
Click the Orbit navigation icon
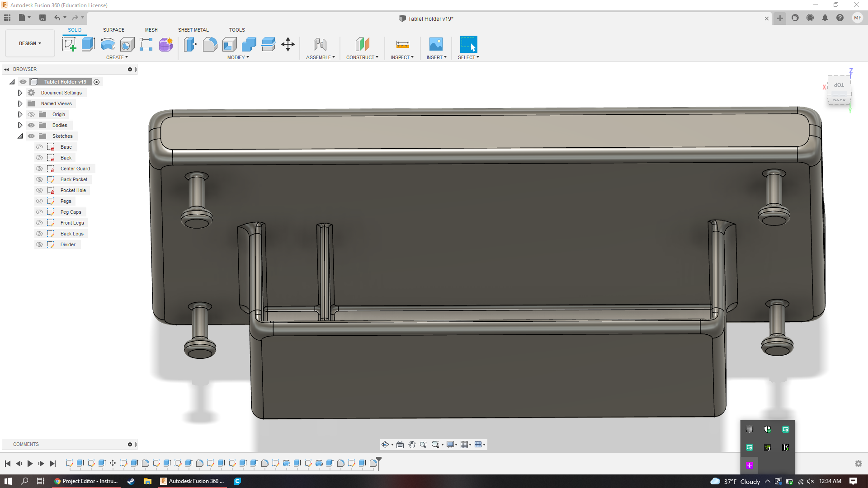[x=387, y=444]
